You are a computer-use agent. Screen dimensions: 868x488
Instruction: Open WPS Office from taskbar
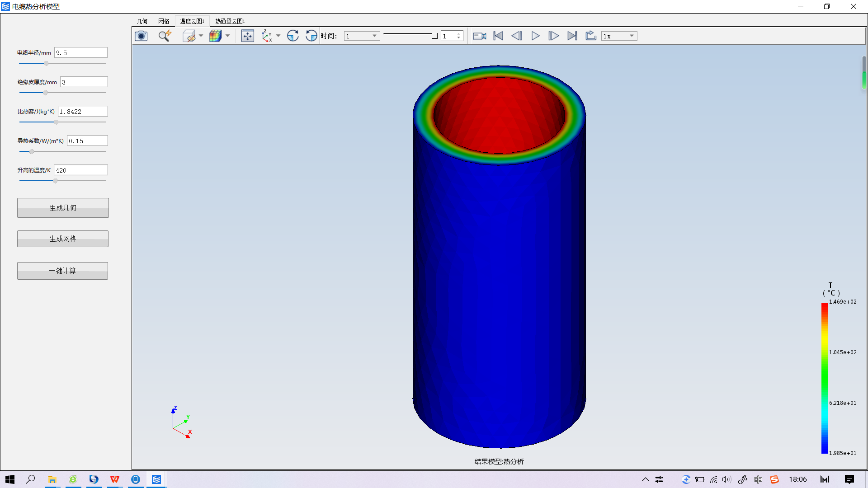click(x=115, y=479)
